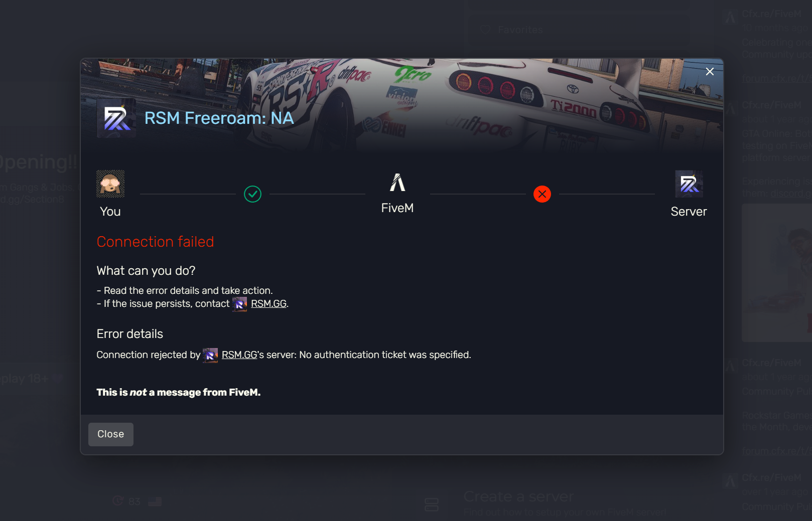Click the Close button
This screenshot has width=812, height=521.
click(x=111, y=434)
